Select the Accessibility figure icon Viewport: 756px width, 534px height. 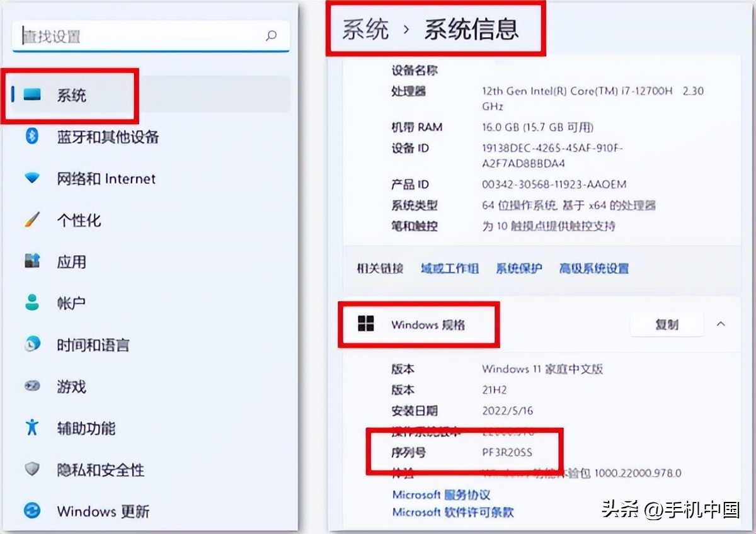(32, 428)
